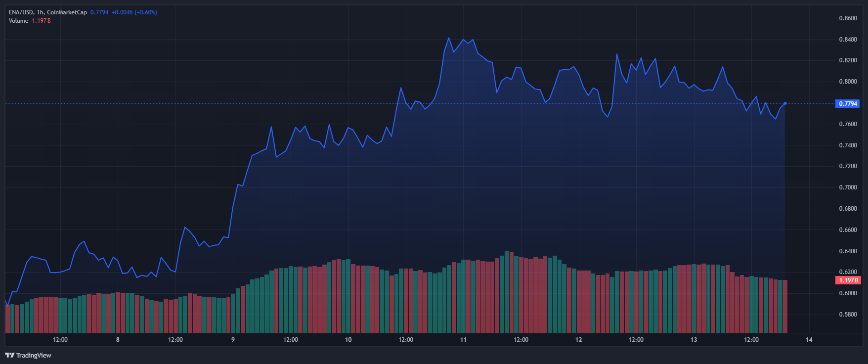
Task: Click the red 1.197B volume tag on axis
Action: pyautogui.click(x=848, y=280)
